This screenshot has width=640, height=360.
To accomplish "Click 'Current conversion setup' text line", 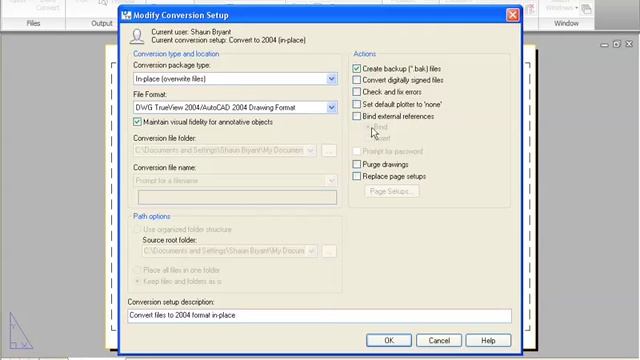I will (229, 40).
